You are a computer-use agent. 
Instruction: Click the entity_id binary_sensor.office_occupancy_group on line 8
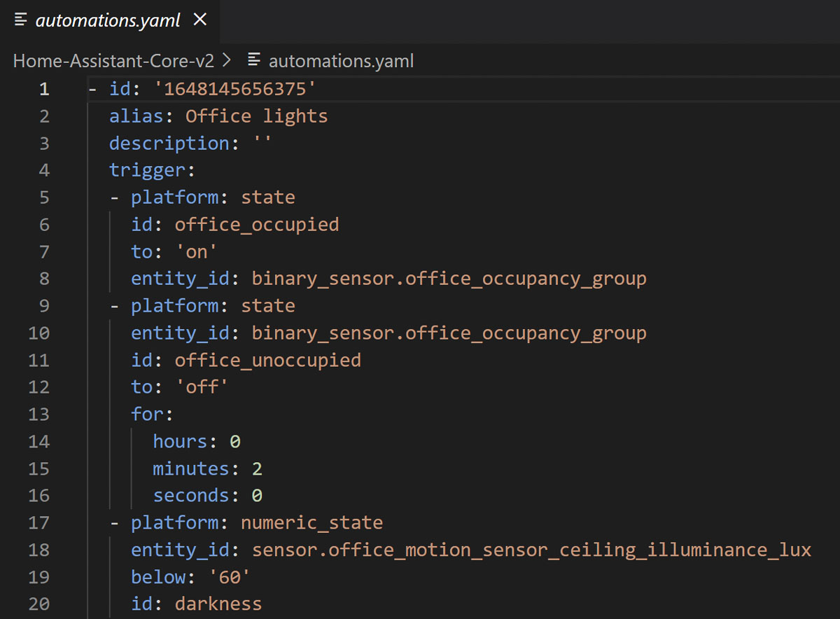pyautogui.click(x=448, y=278)
